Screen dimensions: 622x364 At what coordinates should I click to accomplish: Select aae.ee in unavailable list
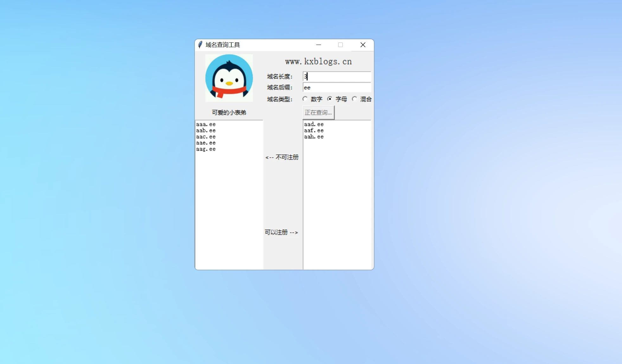tap(206, 143)
